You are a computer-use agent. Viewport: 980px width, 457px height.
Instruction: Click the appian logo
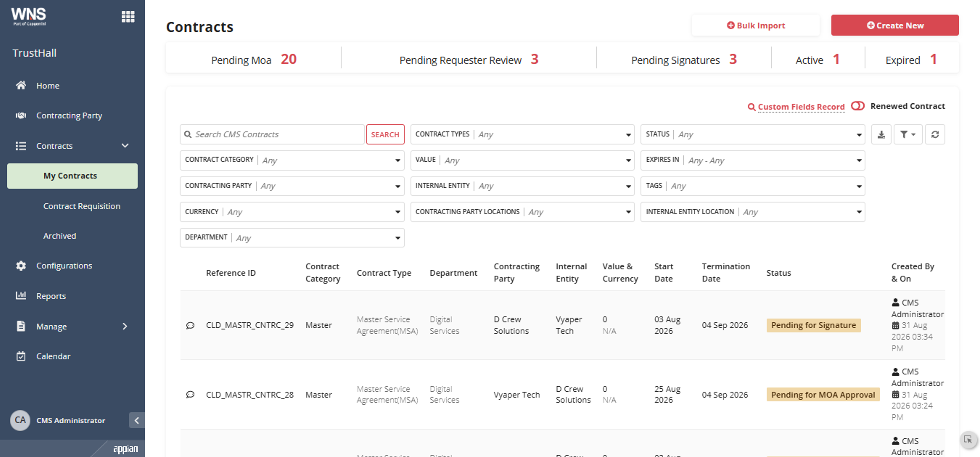pyautogui.click(x=126, y=449)
